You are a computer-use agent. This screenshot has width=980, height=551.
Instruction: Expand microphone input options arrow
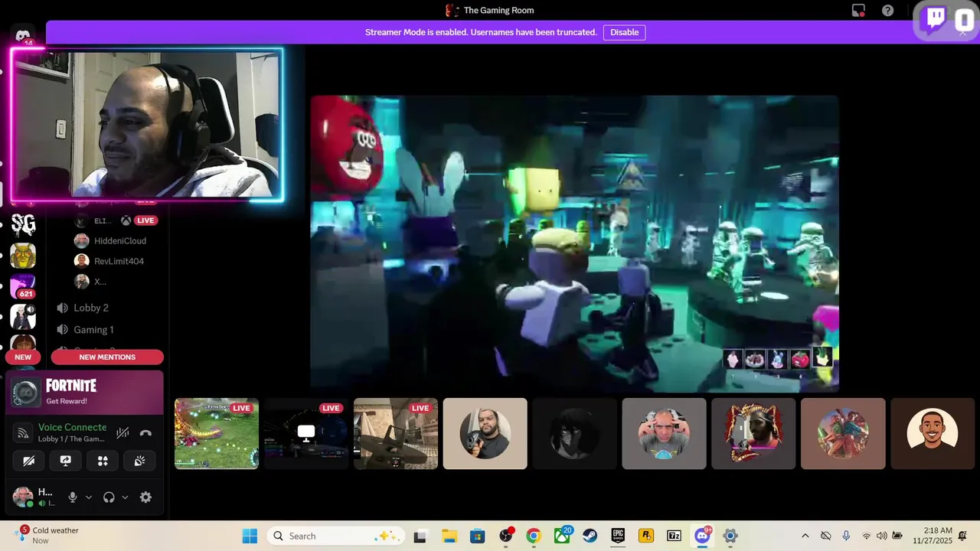89,497
